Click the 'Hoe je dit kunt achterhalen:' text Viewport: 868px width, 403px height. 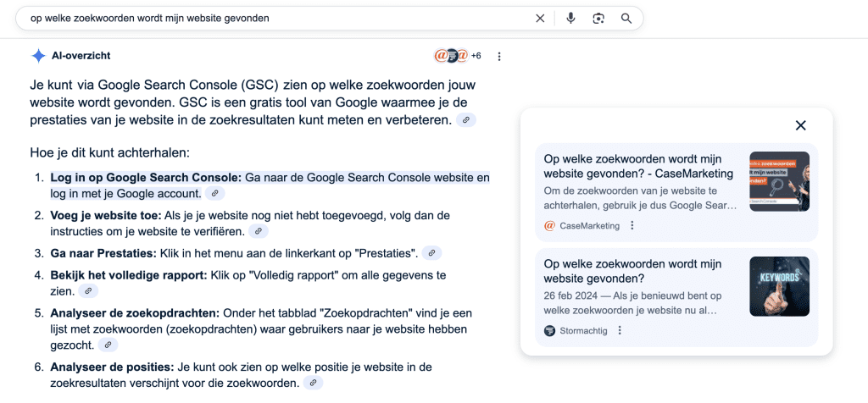pyautogui.click(x=110, y=152)
